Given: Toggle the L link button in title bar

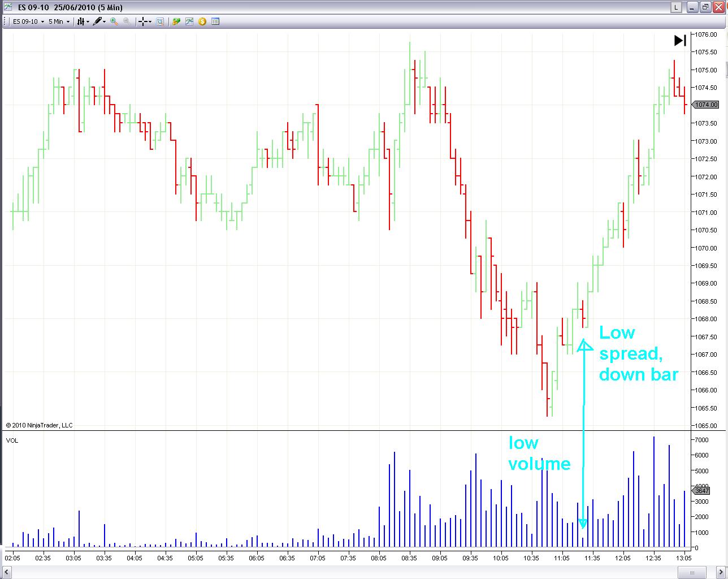Looking at the screenshot, I should (676, 7).
